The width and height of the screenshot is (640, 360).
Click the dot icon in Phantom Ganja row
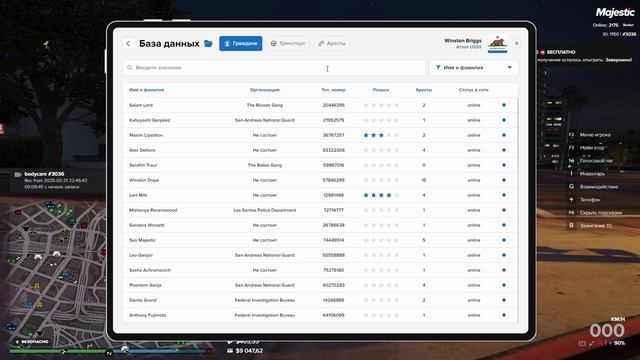point(504,285)
